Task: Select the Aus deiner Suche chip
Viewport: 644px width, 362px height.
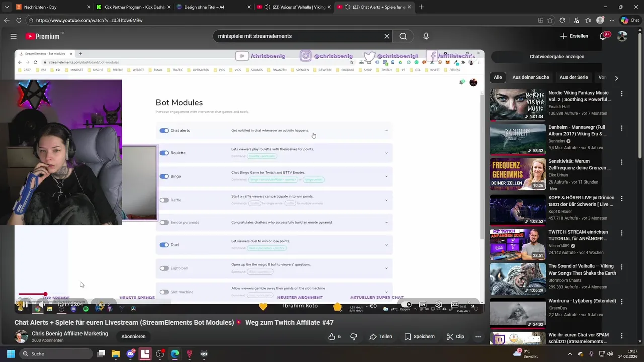Action: pyautogui.click(x=530, y=77)
